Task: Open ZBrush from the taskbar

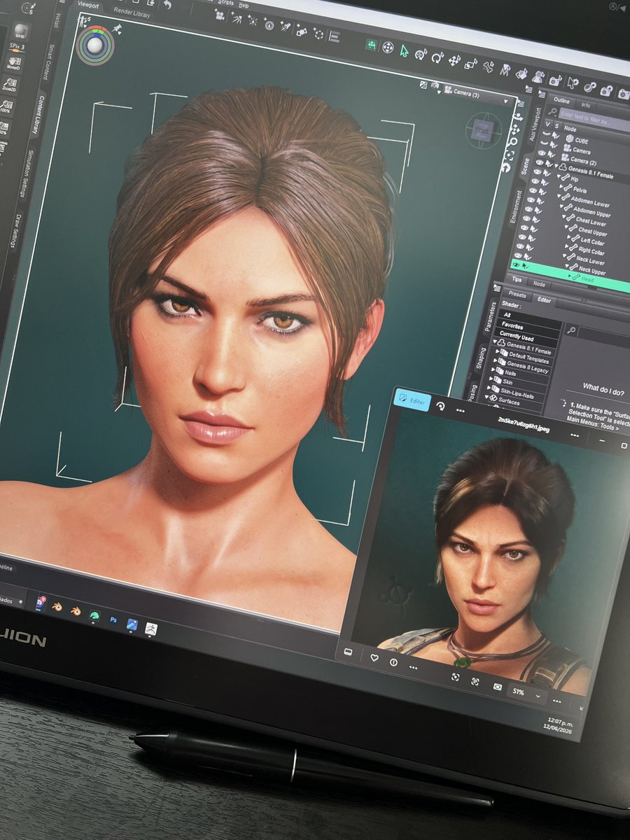Action: tap(150, 629)
